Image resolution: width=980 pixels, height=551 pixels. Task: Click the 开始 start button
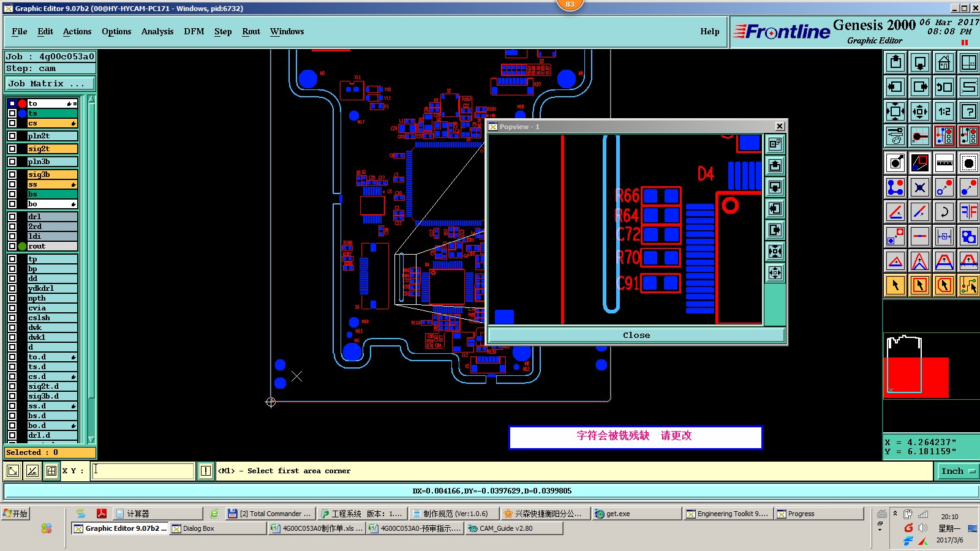pos(16,514)
